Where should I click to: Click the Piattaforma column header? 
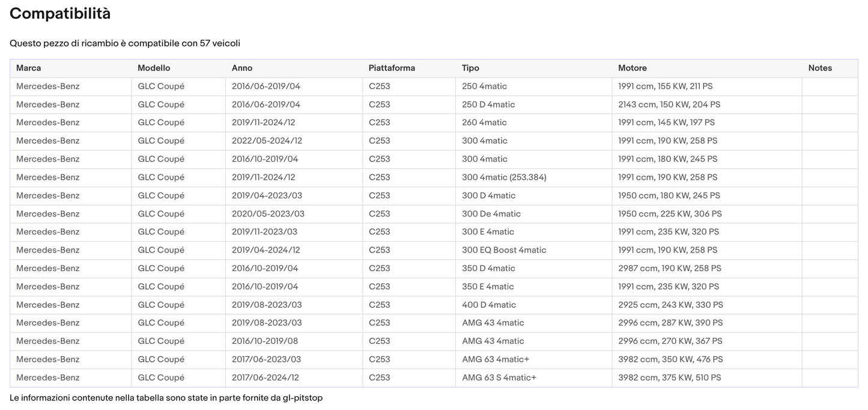392,68
